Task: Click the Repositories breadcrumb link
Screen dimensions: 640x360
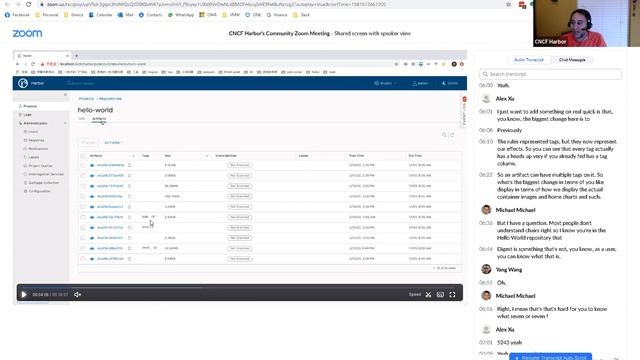Action: click(x=110, y=99)
